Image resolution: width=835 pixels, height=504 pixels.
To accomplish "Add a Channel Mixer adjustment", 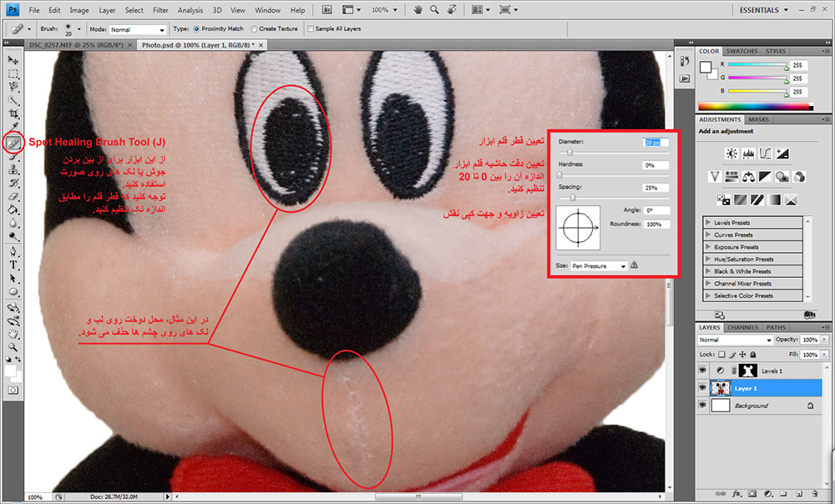I will point(799,177).
